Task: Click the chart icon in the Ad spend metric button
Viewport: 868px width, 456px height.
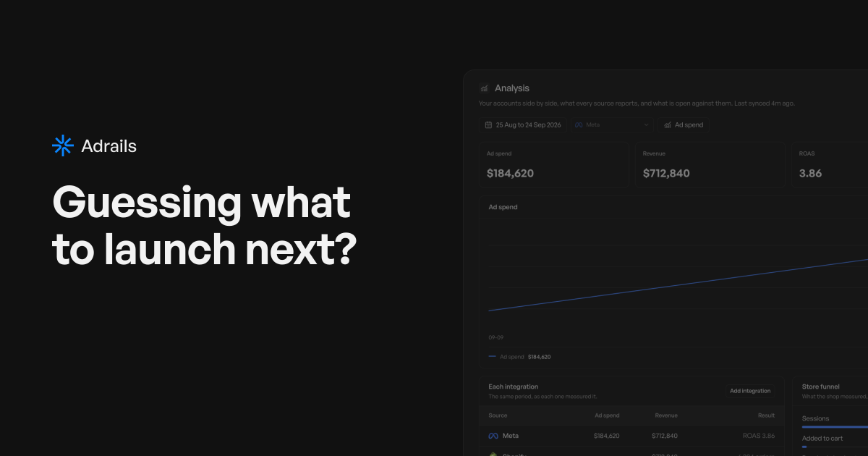Action: click(668, 125)
